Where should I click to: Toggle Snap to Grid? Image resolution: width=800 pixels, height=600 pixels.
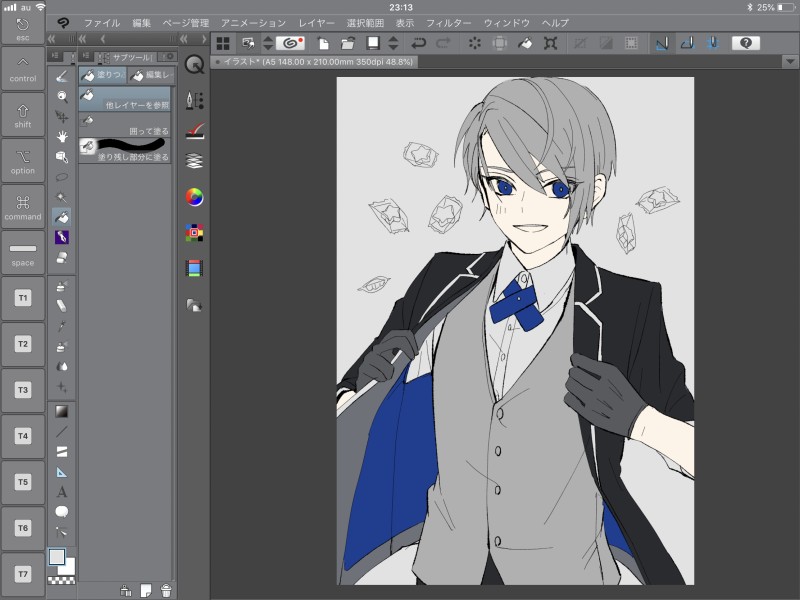713,43
